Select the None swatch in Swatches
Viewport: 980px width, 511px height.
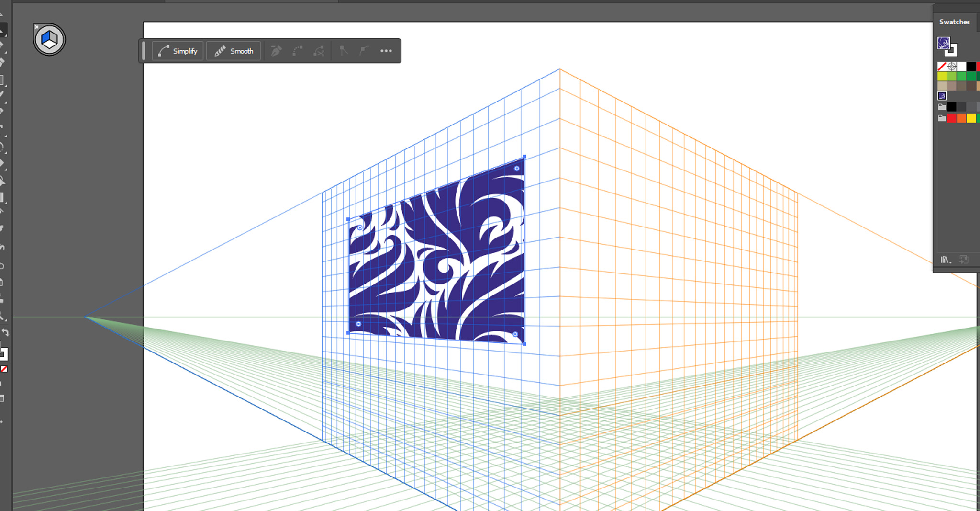[x=942, y=67]
